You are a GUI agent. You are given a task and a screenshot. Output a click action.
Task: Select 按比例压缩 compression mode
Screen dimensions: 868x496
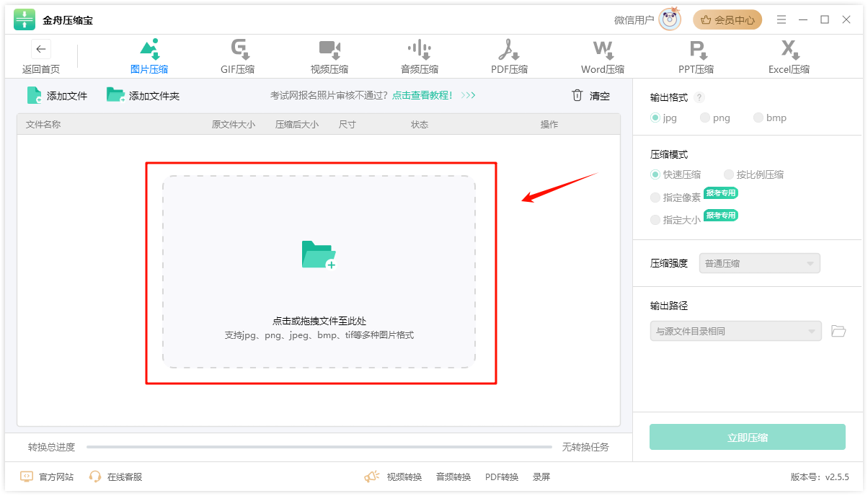click(x=754, y=174)
